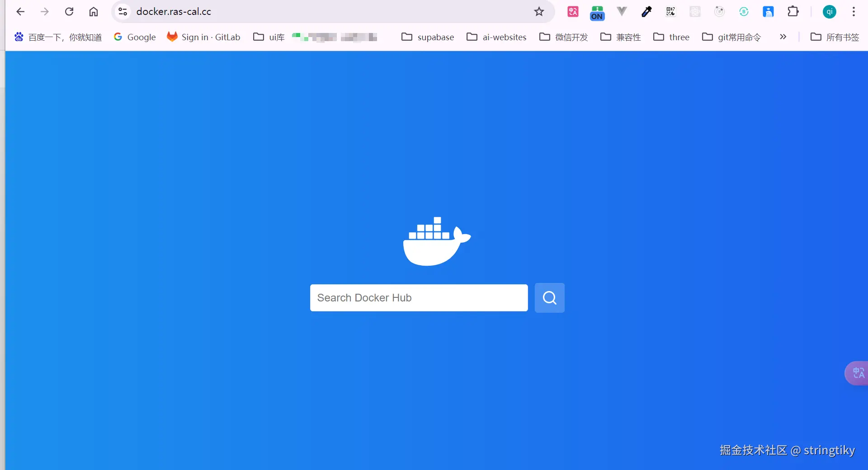868x470 pixels.
Task: Click the Docker whale logo
Action: tap(437, 241)
